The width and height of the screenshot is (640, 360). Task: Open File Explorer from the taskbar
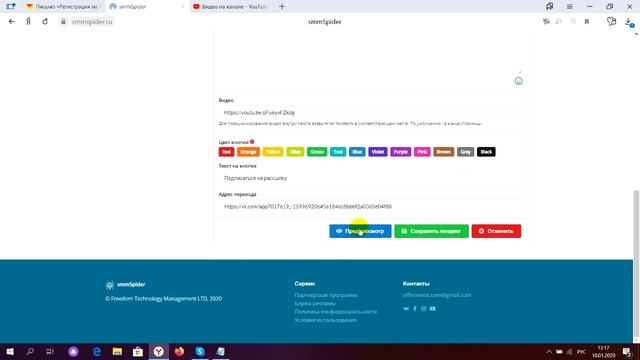tap(117, 351)
